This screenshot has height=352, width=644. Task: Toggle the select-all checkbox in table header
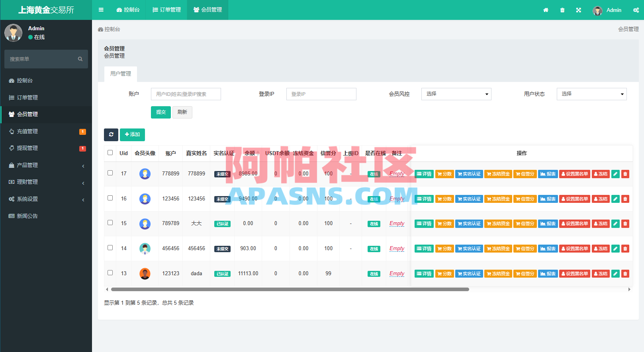tap(110, 153)
